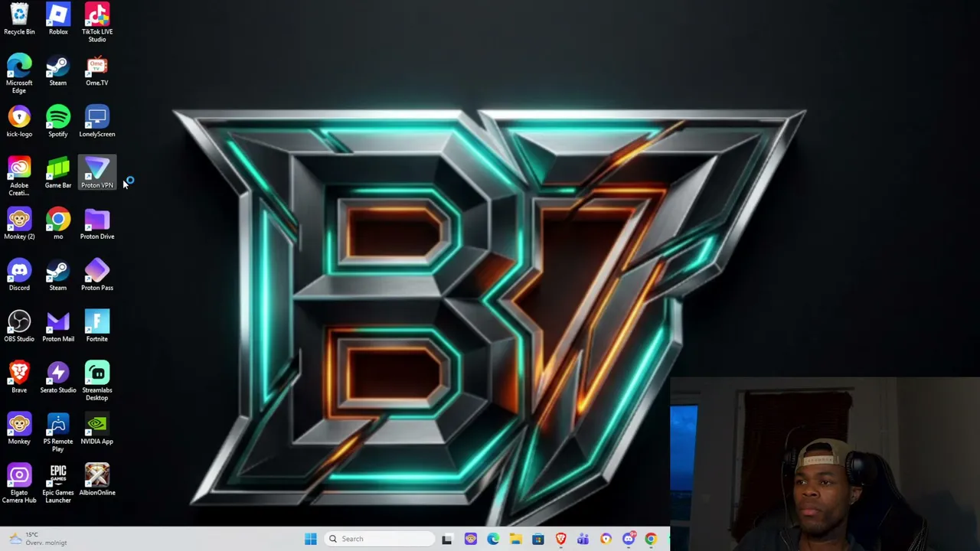Viewport: 980px width, 551px height.
Task: Open the Windows Start menu
Action: pyautogui.click(x=310, y=539)
